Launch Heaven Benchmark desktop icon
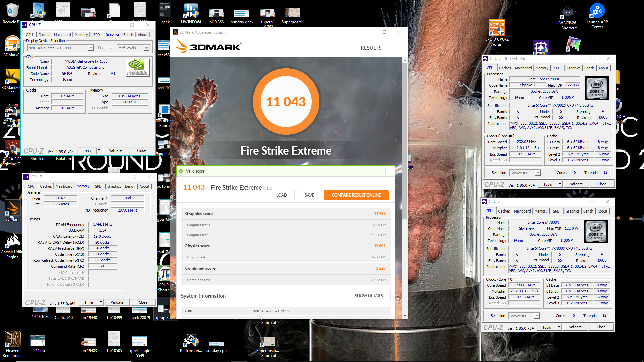This screenshot has height=362, width=644. click(x=12, y=344)
